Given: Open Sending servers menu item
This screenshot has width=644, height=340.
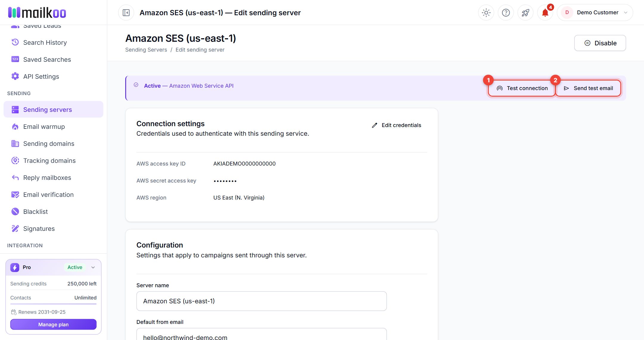Looking at the screenshot, I should [53, 109].
